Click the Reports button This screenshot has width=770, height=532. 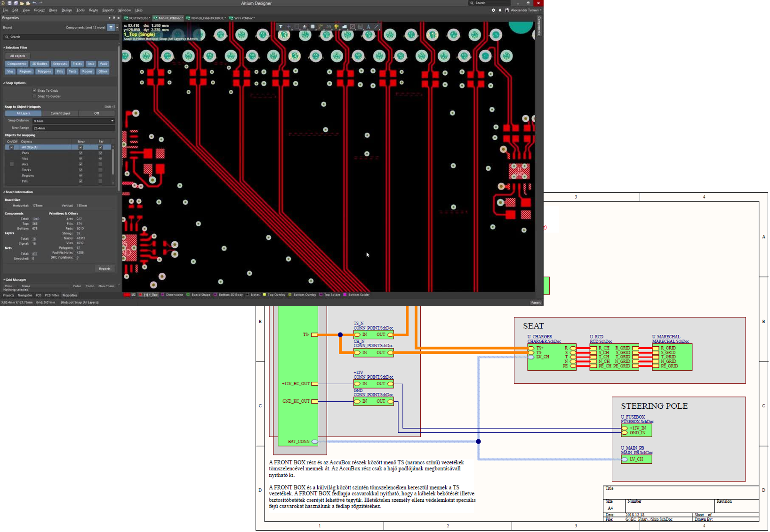click(104, 269)
